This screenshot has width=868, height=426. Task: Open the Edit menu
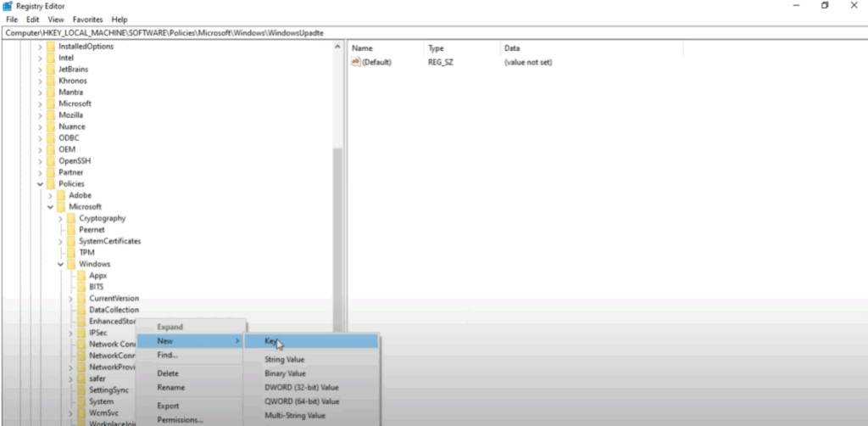32,19
